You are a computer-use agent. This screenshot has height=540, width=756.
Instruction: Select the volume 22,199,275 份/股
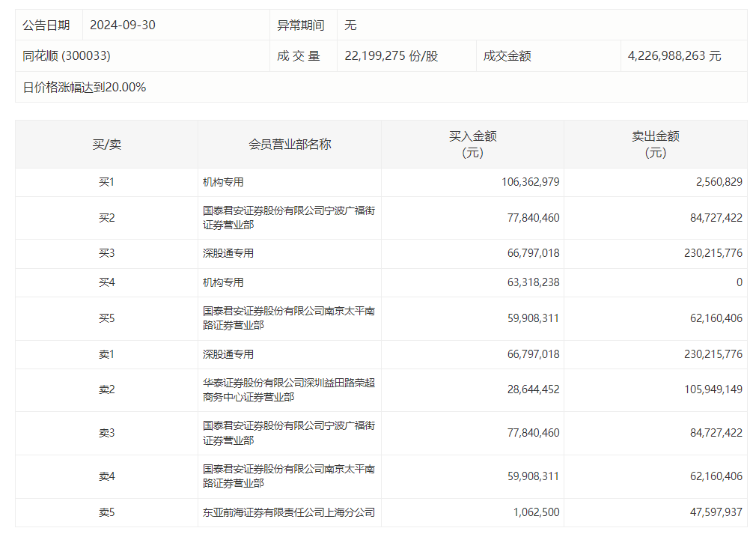[x=391, y=56]
